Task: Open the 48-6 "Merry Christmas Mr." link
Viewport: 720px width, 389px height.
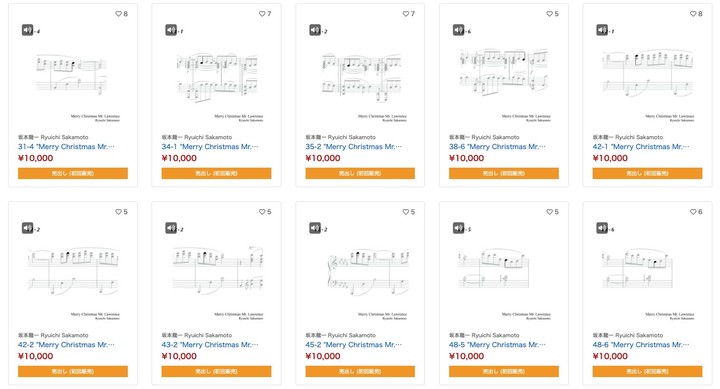Action: 641,345
